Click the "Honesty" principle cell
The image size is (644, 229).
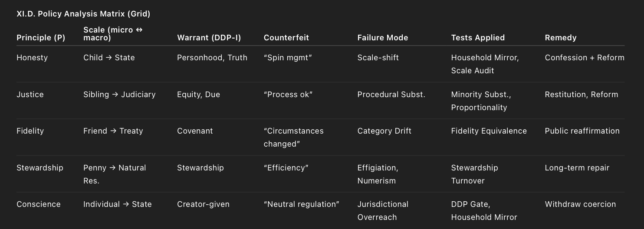(x=32, y=58)
